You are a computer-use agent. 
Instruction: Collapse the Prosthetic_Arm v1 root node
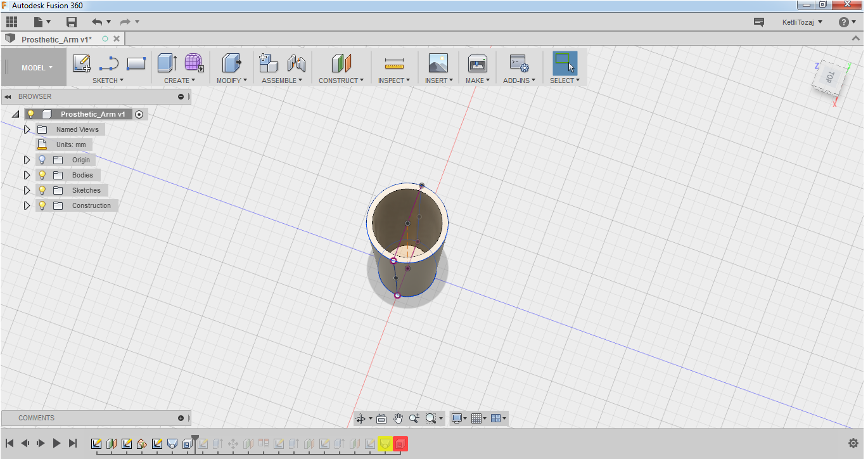(15, 114)
